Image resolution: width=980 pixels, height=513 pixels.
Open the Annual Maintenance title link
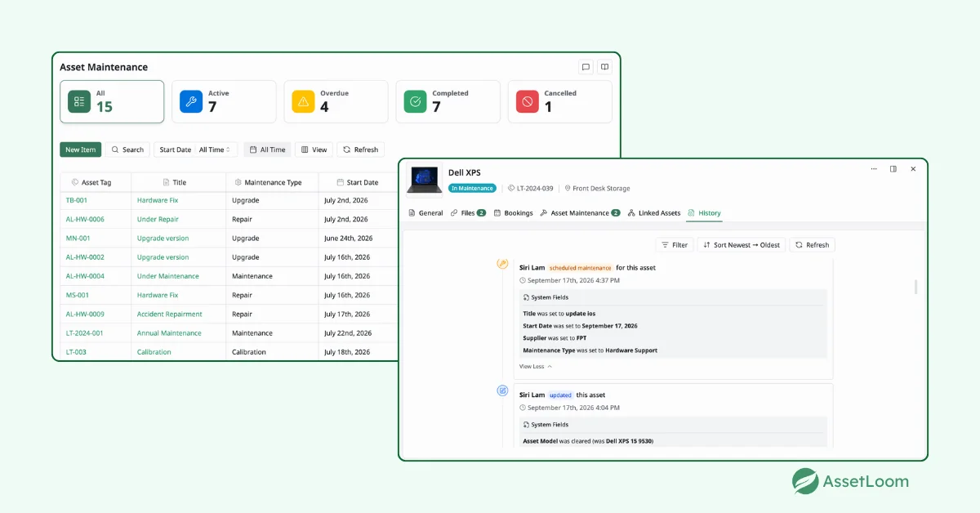(x=169, y=333)
